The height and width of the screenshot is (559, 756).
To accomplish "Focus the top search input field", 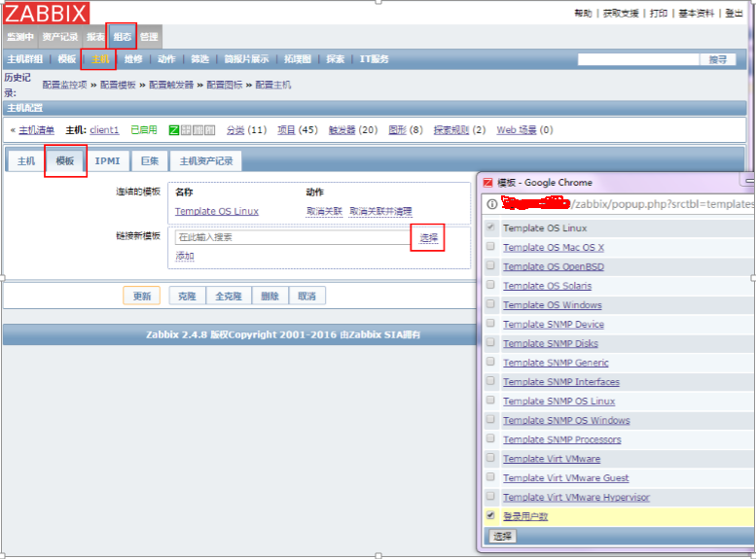I will (x=638, y=59).
